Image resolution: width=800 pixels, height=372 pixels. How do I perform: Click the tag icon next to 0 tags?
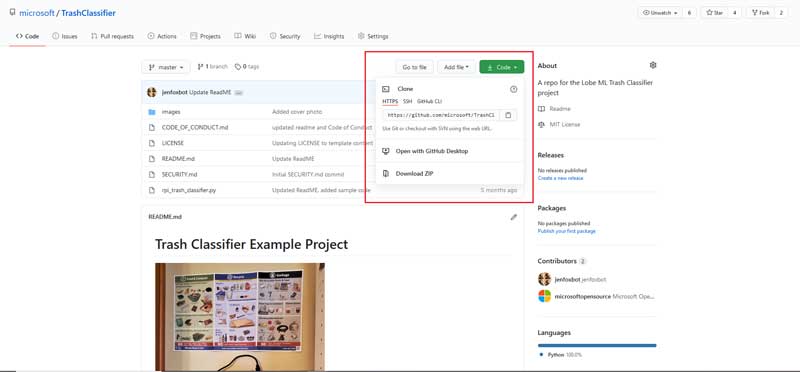point(238,67)
